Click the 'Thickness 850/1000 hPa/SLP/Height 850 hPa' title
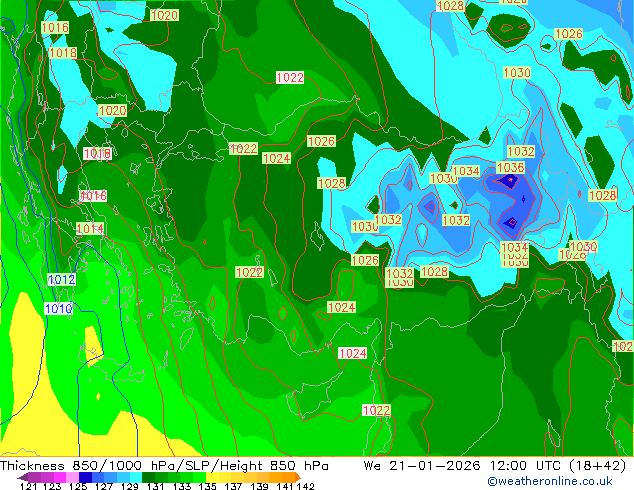The width and height of the screenshot is (634, 490). click(x=164, y=466)
